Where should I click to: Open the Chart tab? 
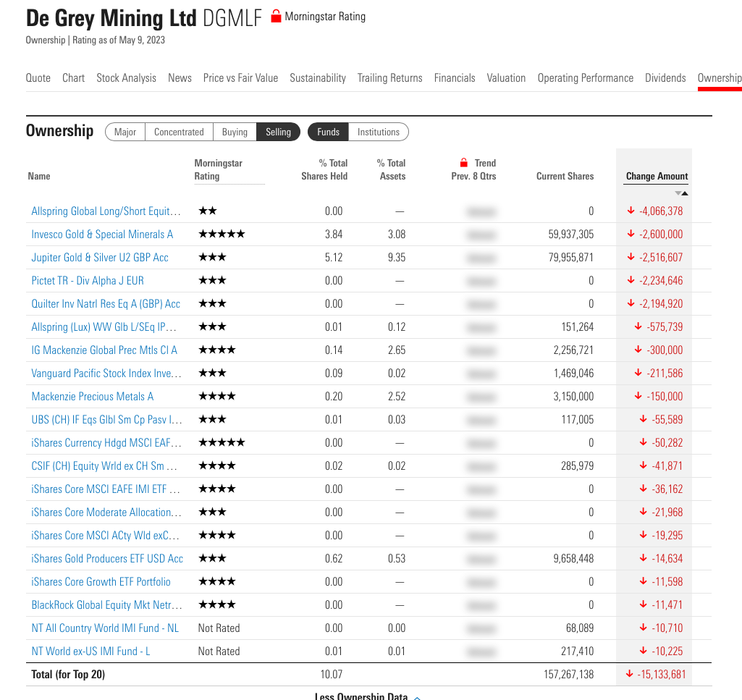click(x=73, y=77)
